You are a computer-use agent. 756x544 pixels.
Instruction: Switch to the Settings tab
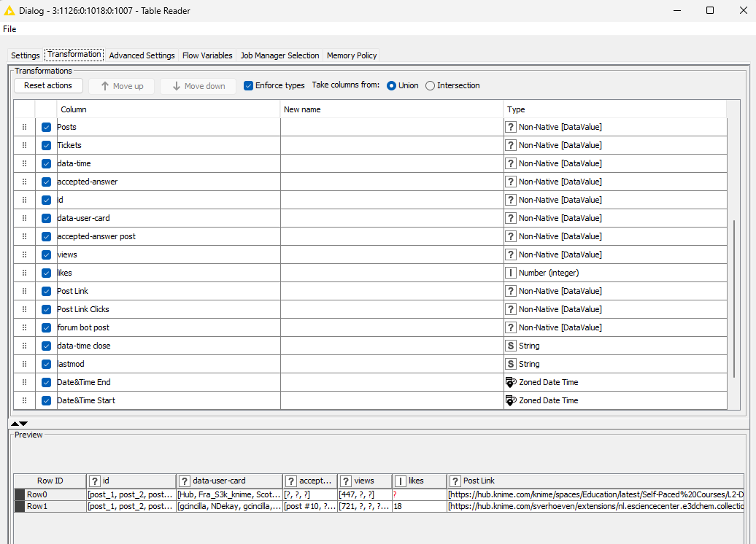[x=25, y=55]
